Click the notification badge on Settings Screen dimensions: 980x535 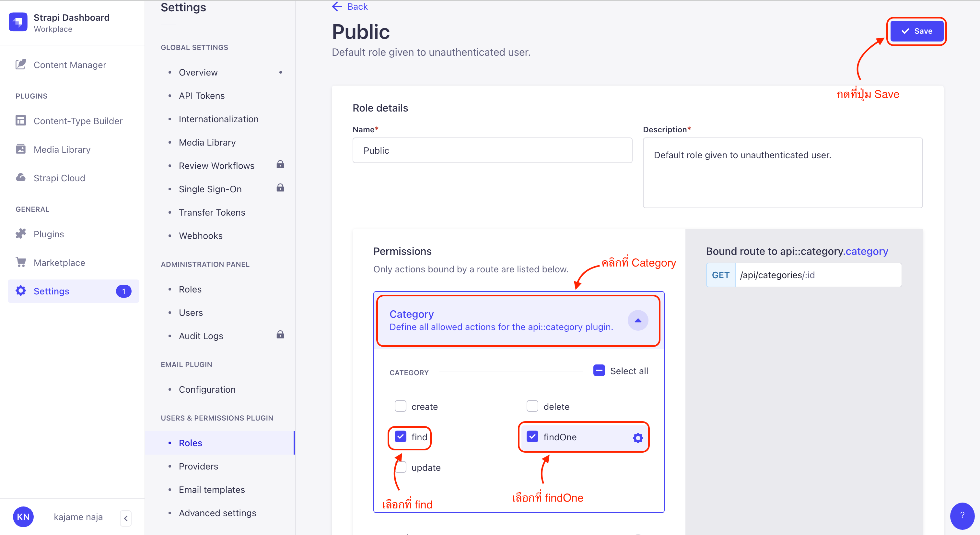pos(124,291)
